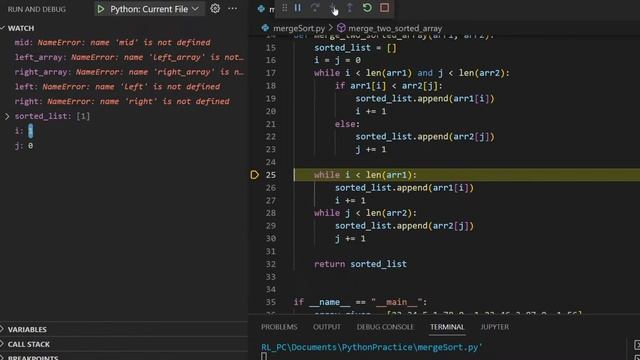Click the RUN AND DEBUG panel title
Screen dimensions: 640x360
[x=37, y=9]
